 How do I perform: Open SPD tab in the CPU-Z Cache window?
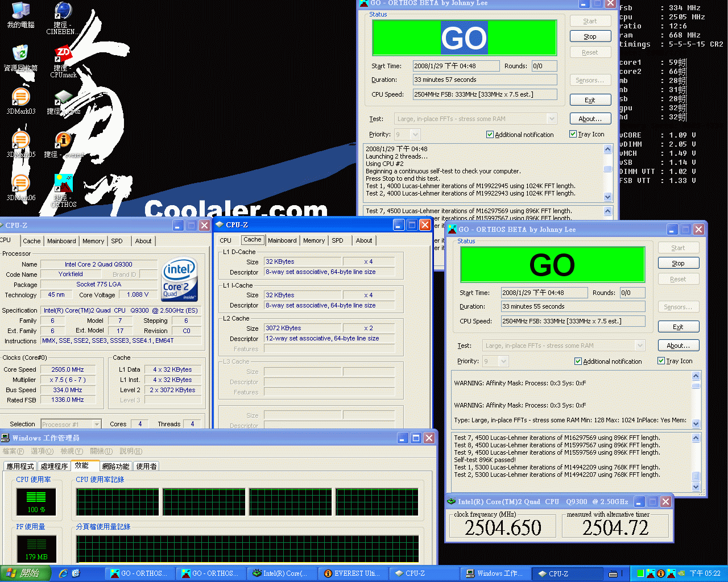tap(338, 240)
